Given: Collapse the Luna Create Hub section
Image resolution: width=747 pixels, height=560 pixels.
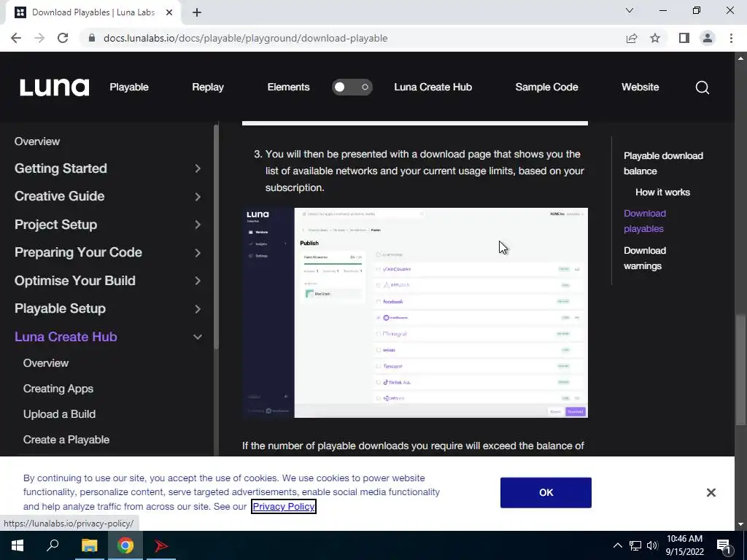Looking at the screenshot, I should (198, 337).
